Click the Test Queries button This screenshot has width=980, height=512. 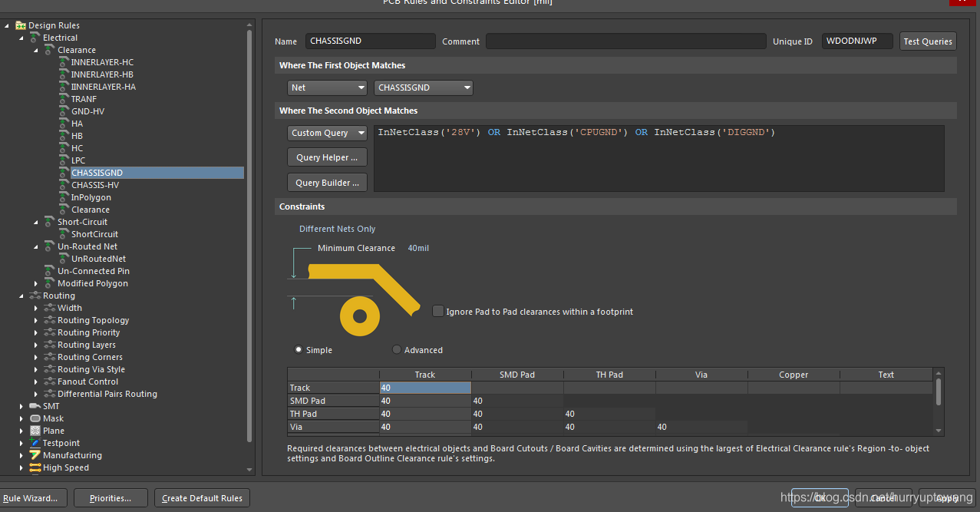pos(928,41)
